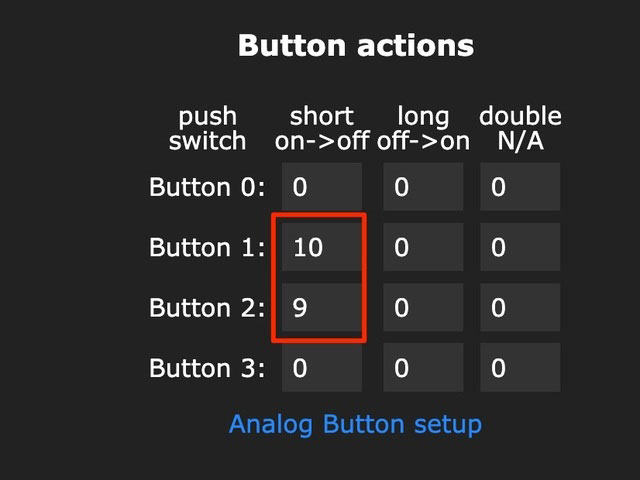Click Button 2 double press field

[x=520, y=308]
